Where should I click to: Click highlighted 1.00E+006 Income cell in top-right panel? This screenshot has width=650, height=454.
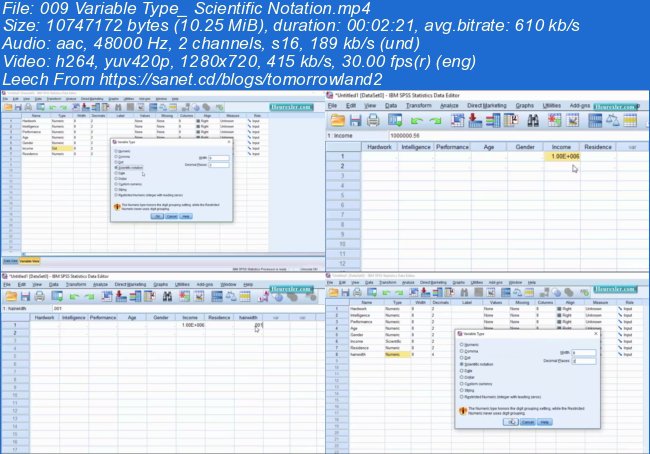coord(562,156)
